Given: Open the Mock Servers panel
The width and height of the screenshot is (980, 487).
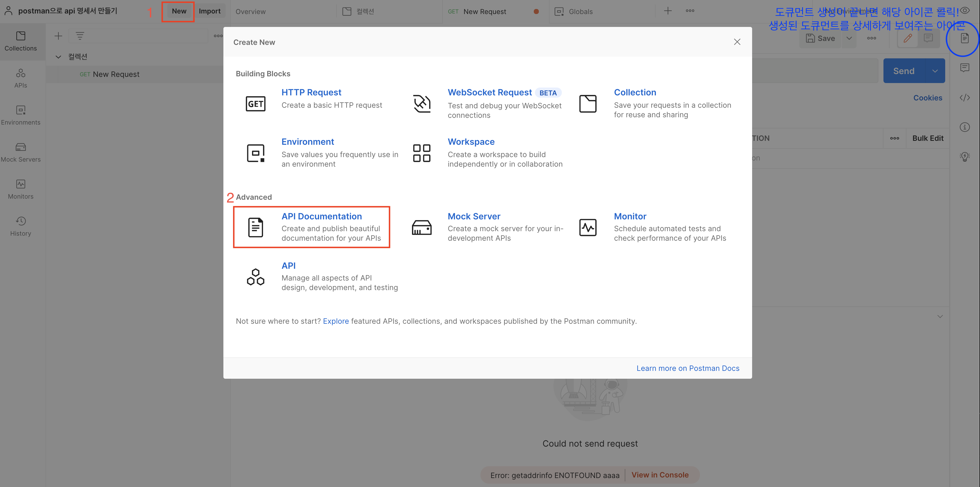Looking at the screenshot, I should coord(21,152).
